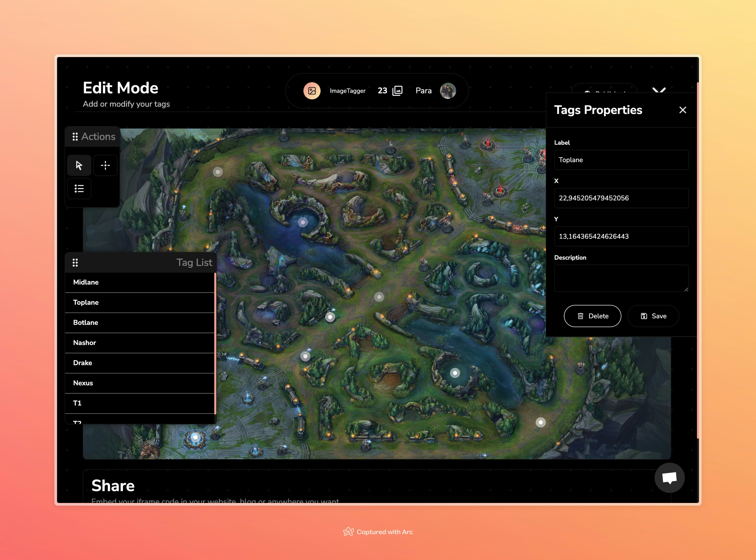Click the Midlane center tag marker

379,297
